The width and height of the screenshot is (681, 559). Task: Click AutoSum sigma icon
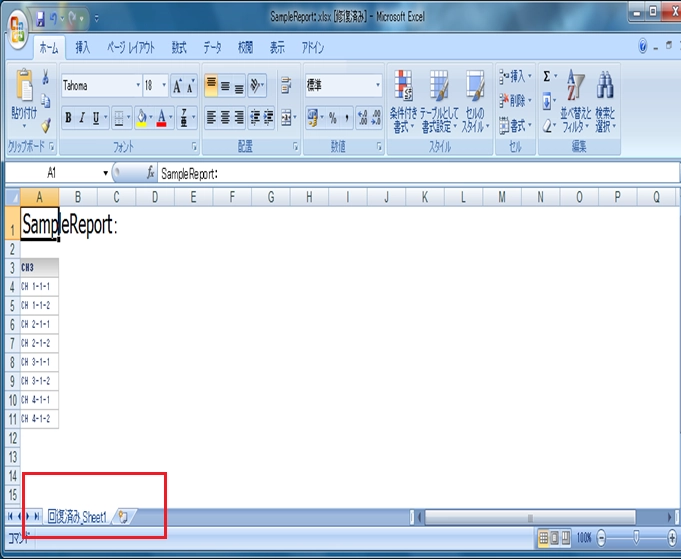[x=547, y=77]
